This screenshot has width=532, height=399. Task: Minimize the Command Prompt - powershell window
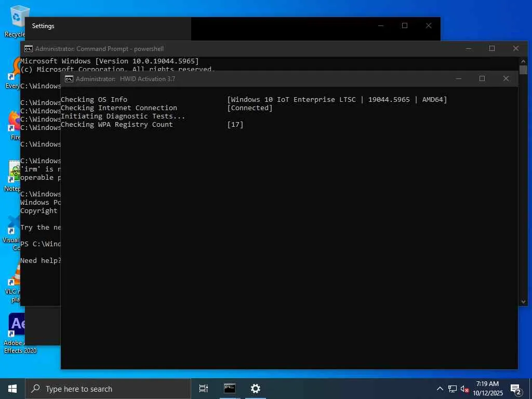click(x=469, y=48)
